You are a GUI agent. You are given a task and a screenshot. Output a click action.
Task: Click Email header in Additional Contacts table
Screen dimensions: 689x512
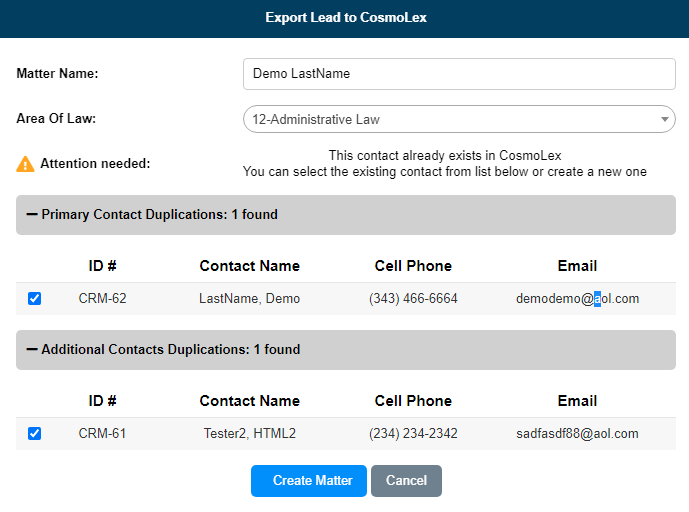(x=577, y=401)
